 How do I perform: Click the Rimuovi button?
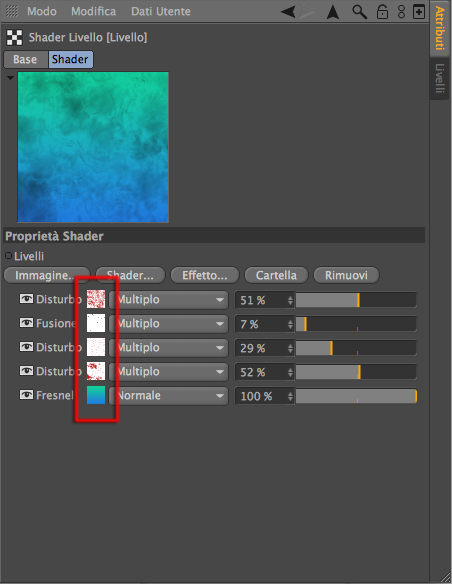(346, 275)
